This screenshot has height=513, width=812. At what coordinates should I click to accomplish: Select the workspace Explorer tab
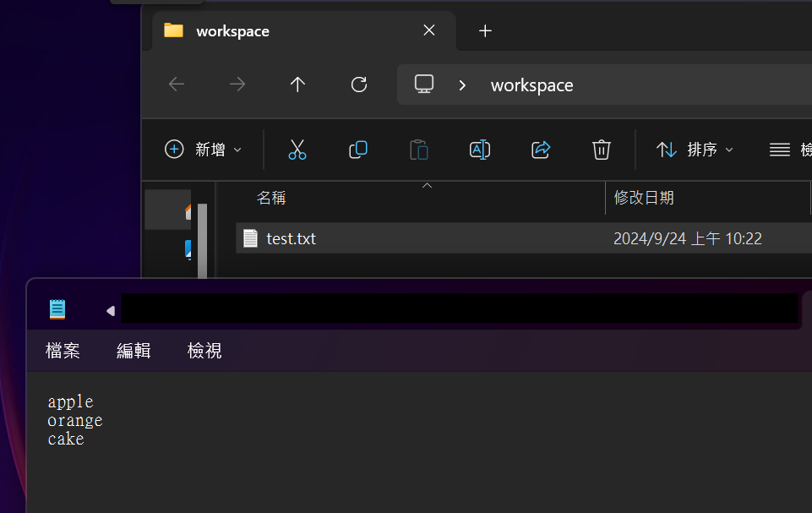pyautogui.click(x=304, y=30)
